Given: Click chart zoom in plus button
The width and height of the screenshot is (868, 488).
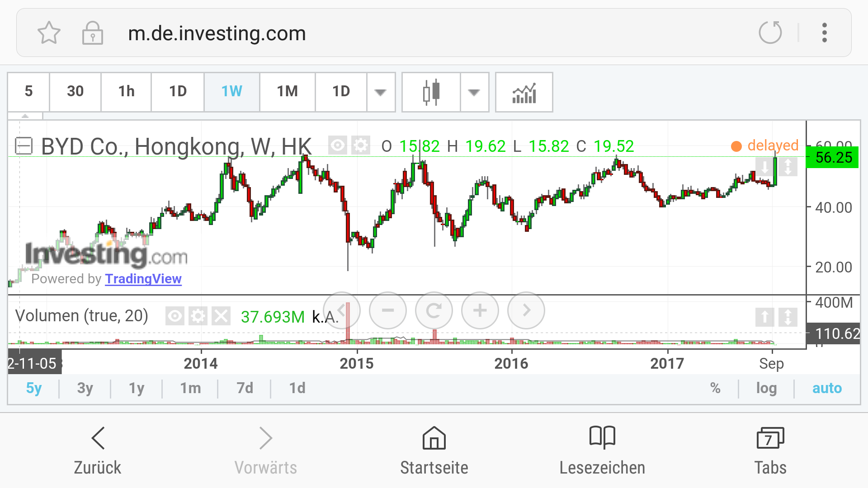Looking at the screenshot, I should pos(480,310).
